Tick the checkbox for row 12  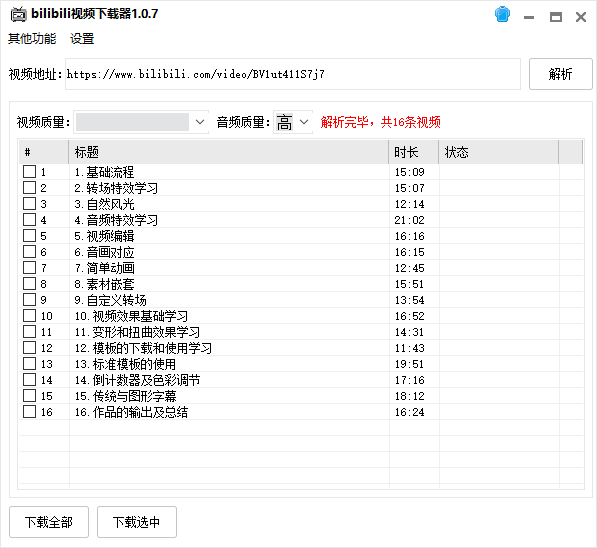tap(29, 348)
